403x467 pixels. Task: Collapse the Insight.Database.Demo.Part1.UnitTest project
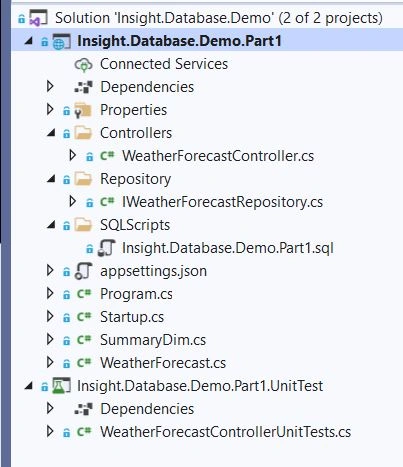[x=29, y=386]
